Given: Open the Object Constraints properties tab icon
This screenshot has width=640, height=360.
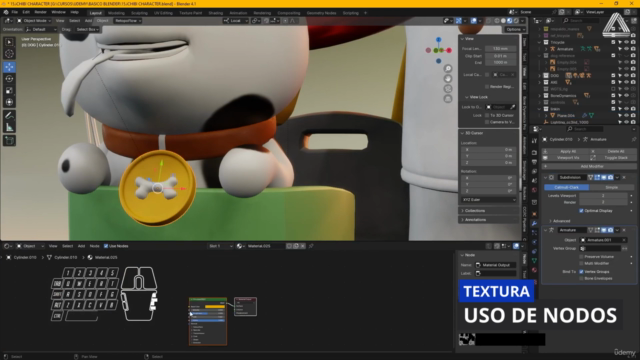Looking at the screenshot, I should [x=534, y=251].
